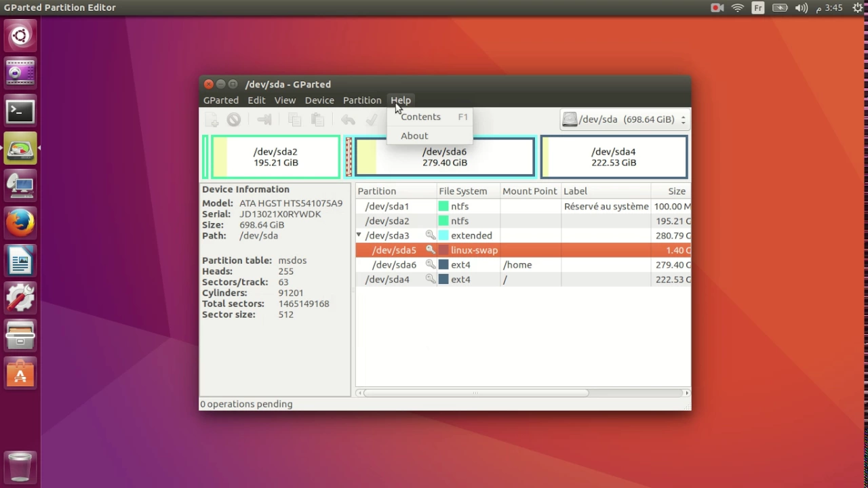Open Ubuntu Software from the launcher
Viewport: 868px width, 488px height.
tap(20, 372)
